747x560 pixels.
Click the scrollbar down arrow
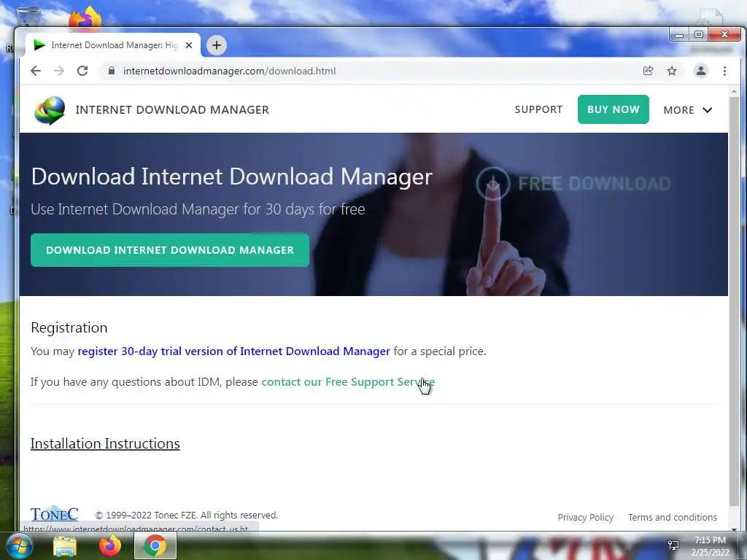point(734,528)
